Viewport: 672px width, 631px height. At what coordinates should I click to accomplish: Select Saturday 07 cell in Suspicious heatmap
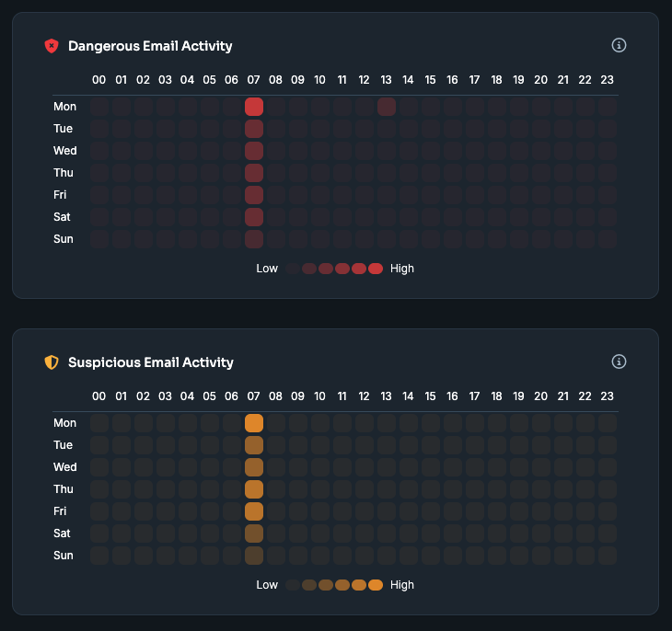coord(254,533)
